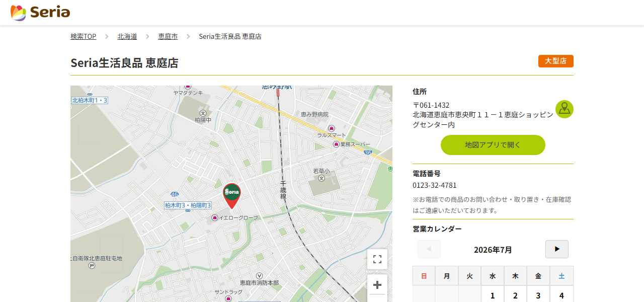Click the disabled previous month arrow
This screenshot has height=302, width=644.
coord(429,249)
